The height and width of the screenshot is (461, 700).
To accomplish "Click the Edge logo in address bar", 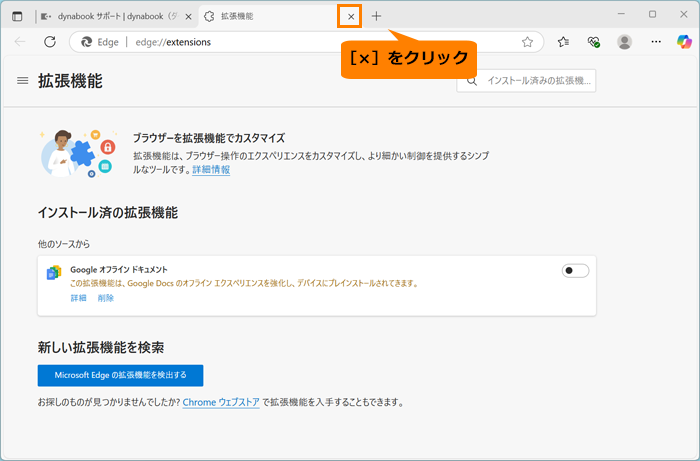I will pos(86,42).
